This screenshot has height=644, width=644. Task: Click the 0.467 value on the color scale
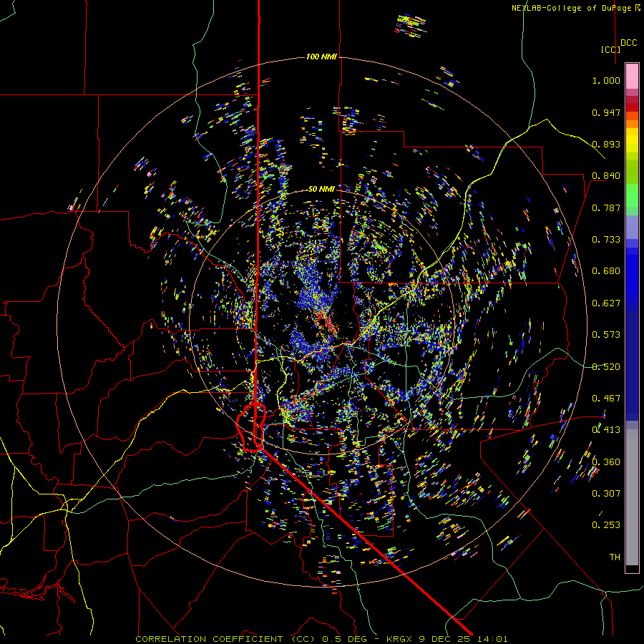(606, 399)
